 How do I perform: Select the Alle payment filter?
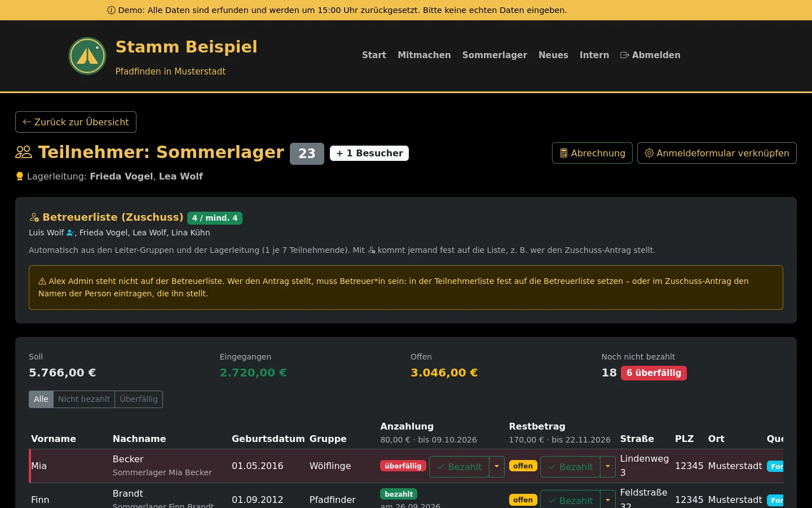click(41, 399)
